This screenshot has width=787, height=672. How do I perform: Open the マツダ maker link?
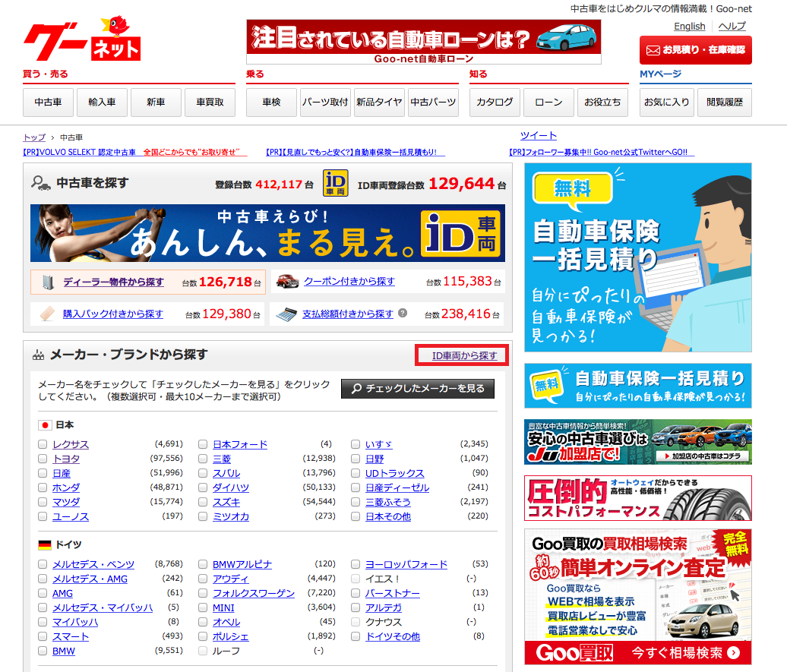point(66,502)
